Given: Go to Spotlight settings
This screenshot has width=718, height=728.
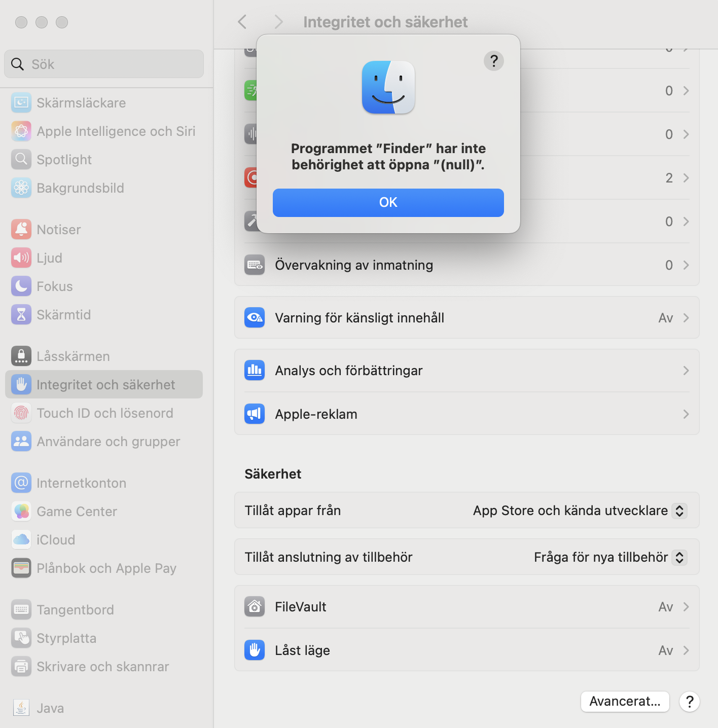Looking at the screenshot, I should click(104, 160).
